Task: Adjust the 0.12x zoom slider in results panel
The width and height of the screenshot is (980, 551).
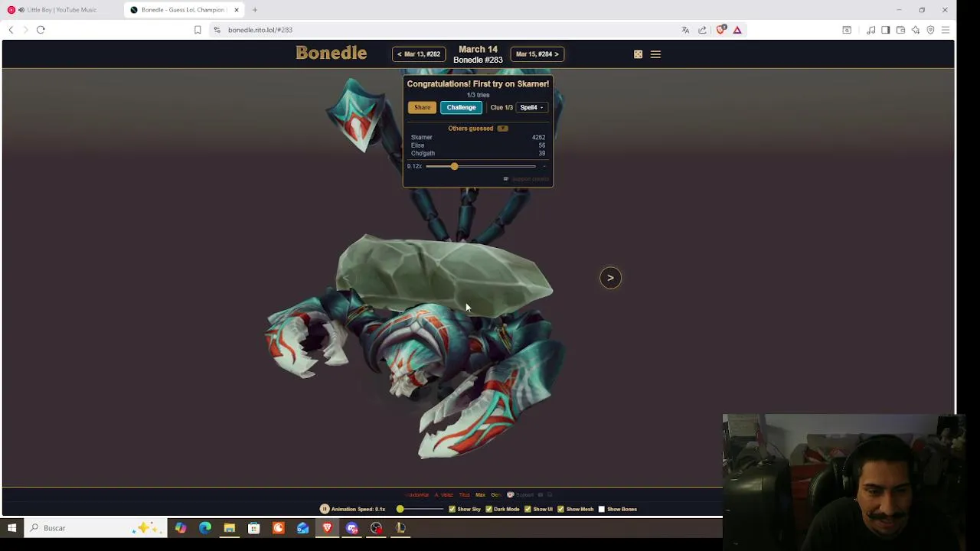Action: 481,166
